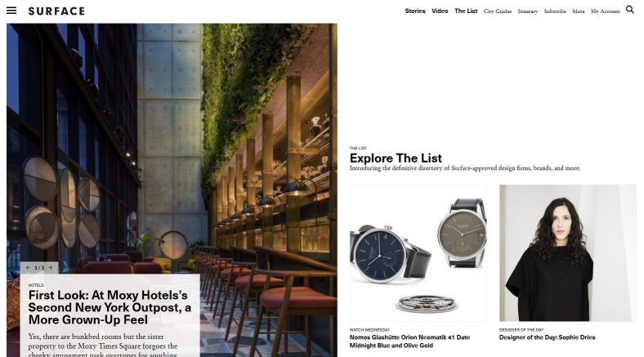Open My Account page
This screenshot has width=644, height=357.
pyautogui.click(x=605, y=11)
